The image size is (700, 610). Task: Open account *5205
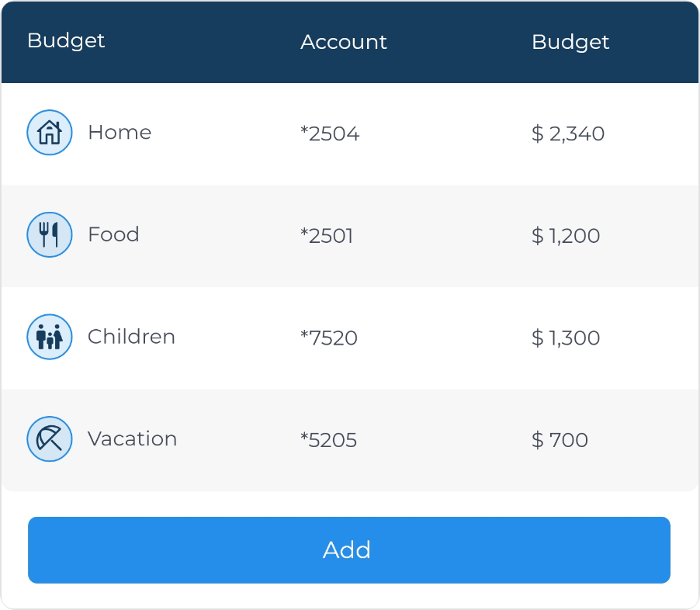pos(328,440)
